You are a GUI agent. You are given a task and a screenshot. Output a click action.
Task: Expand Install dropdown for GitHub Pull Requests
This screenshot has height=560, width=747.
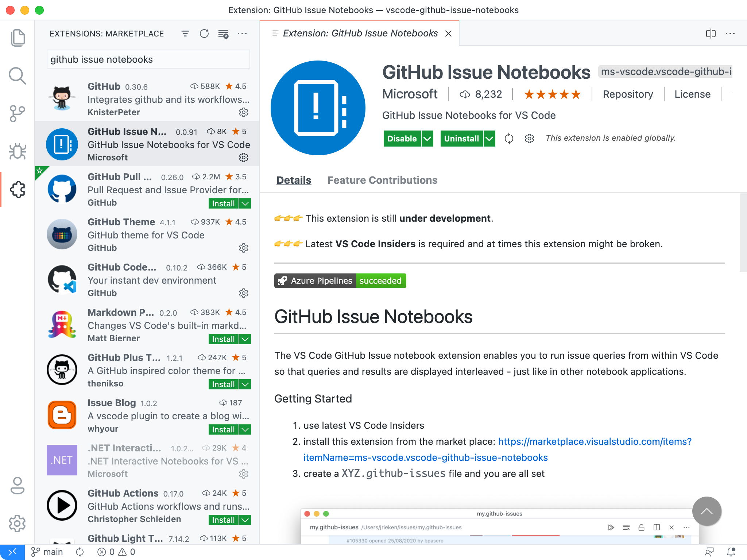click(245, 203)
